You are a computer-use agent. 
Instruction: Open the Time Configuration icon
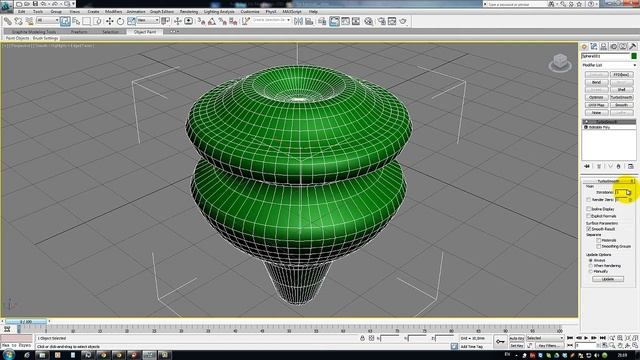pyautogui.click(x=604, y=345)
